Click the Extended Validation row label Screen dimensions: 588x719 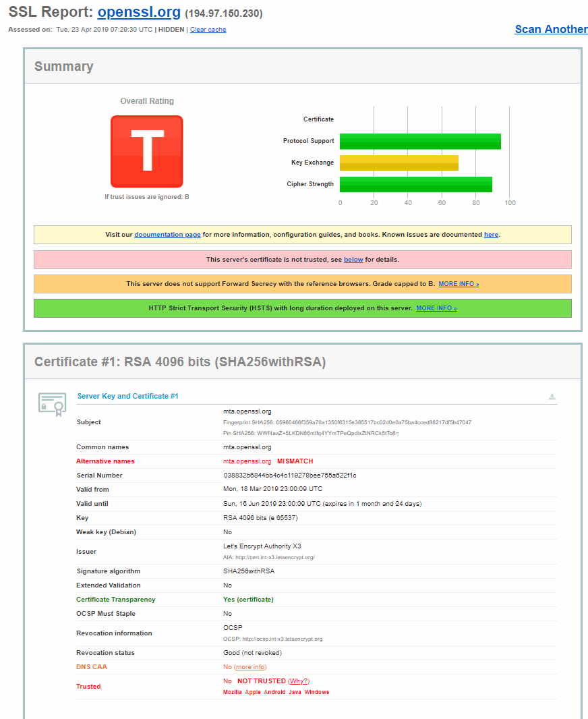click(x=109, y=585)
